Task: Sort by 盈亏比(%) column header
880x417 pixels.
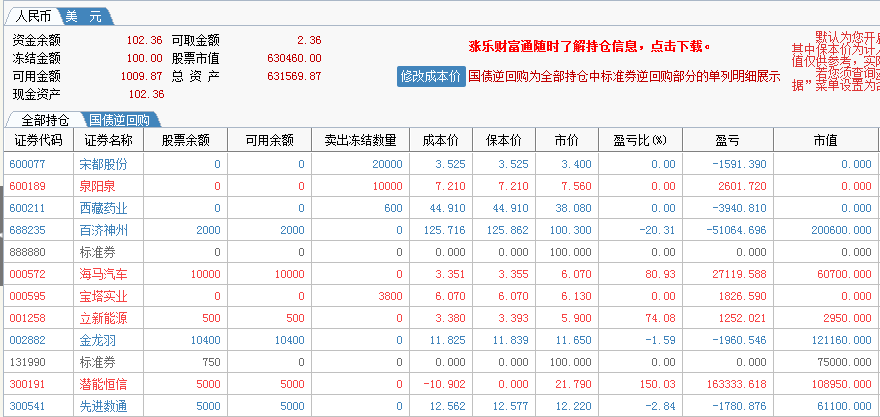Action: coord(640,140)
